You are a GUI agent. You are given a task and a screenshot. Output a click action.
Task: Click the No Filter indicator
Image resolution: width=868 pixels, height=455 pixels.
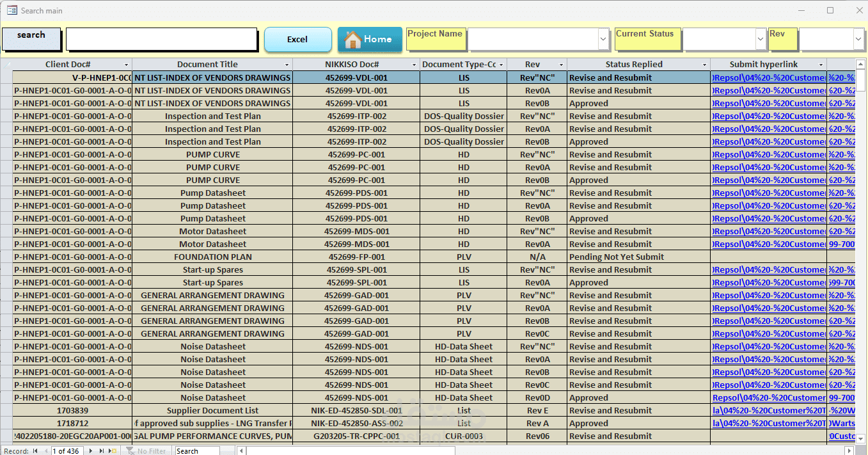tap(146, 451)
